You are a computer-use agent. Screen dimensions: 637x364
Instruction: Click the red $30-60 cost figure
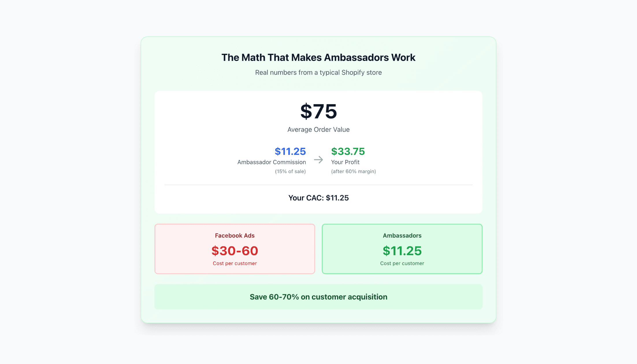coord(235,251)
